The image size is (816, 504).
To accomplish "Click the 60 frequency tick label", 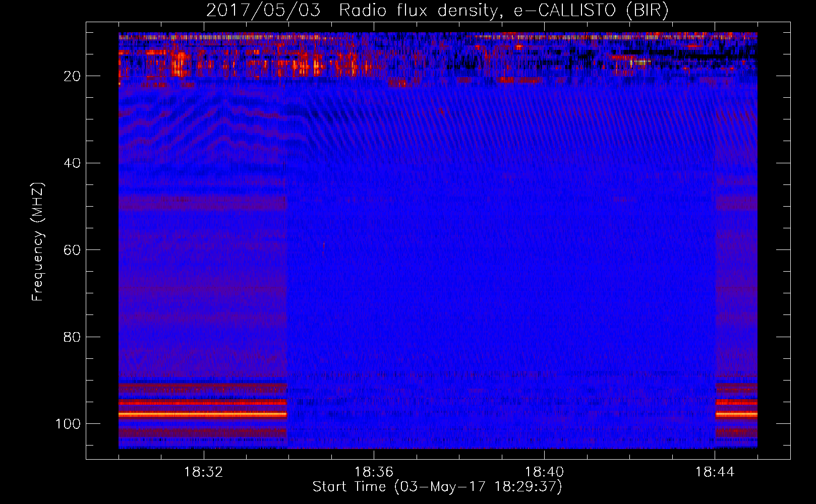I will click(72, 250).
